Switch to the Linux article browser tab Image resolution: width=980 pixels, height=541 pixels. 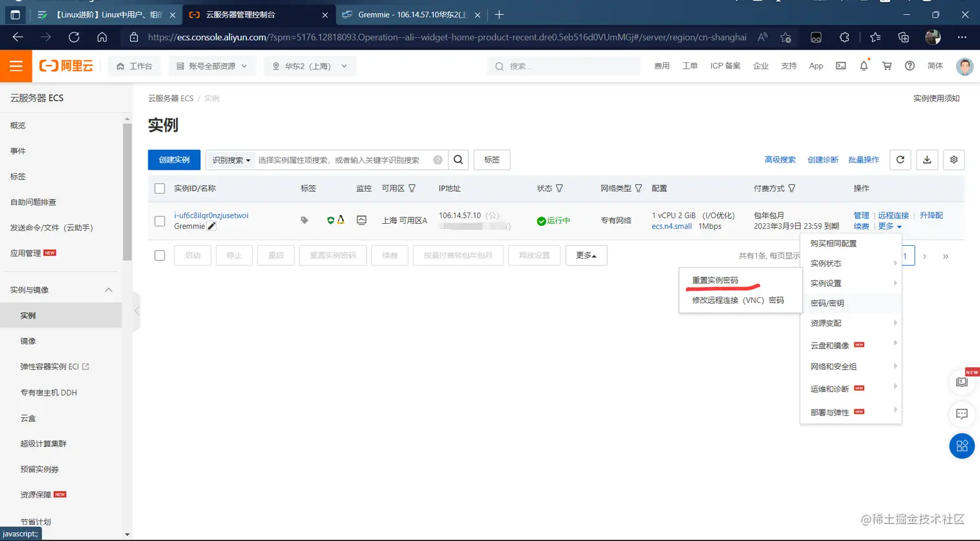[106, 14]
